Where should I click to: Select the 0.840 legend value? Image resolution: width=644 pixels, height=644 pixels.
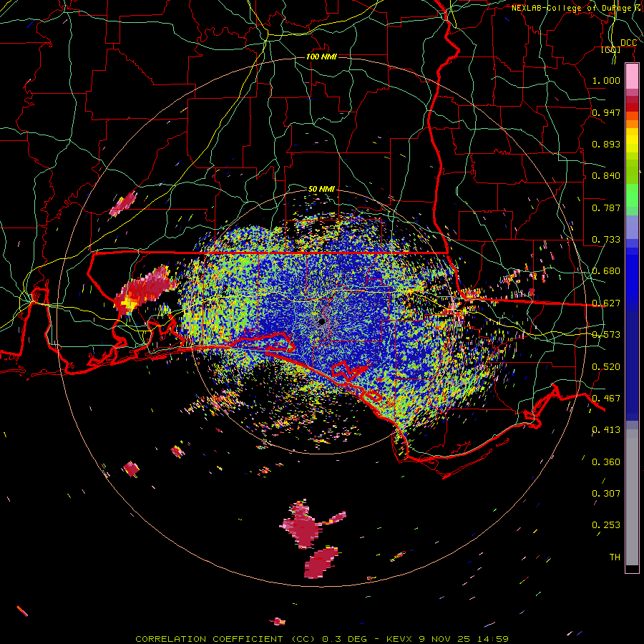tap(606, 176)
